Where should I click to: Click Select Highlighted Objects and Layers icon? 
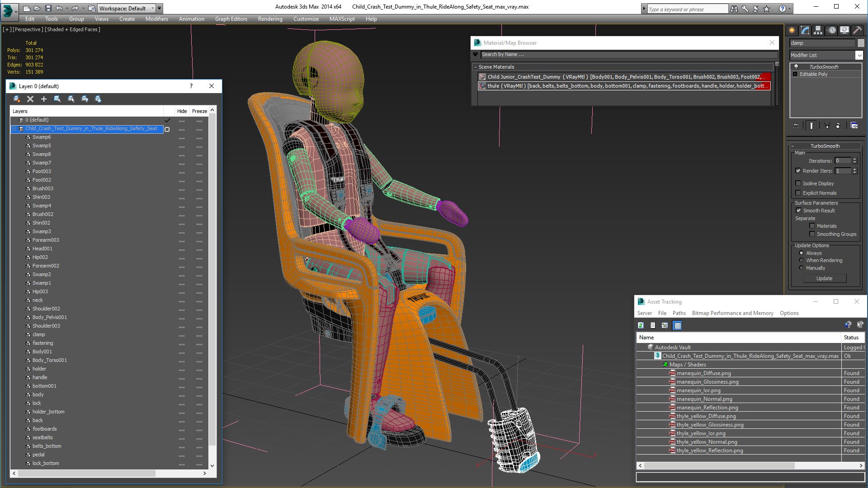[x=57, y=99]
